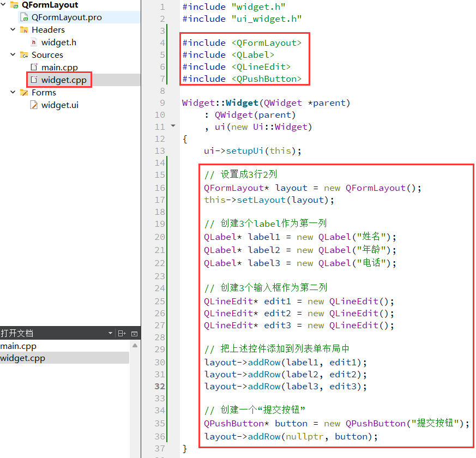Select QFormLayout.pro in project tree
This screenshot has width=476, height=458.
pos(67,17)
